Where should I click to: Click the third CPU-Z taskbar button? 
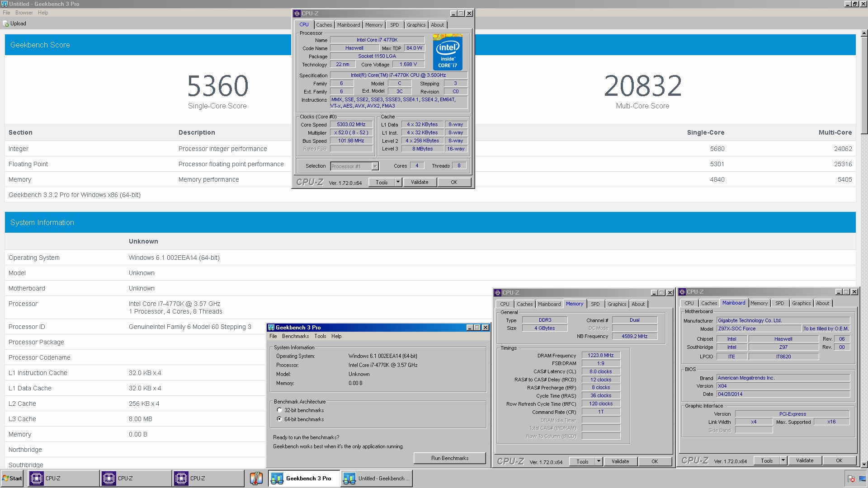point(208,478)
